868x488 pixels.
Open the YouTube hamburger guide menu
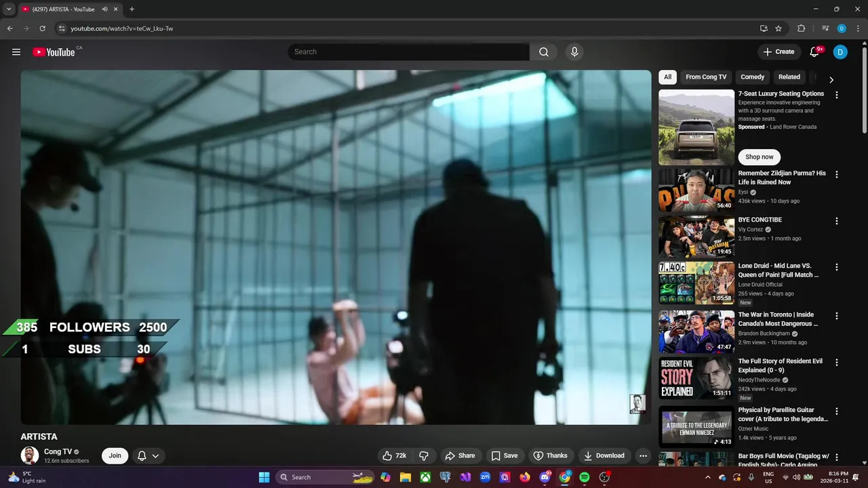(16, 52)
